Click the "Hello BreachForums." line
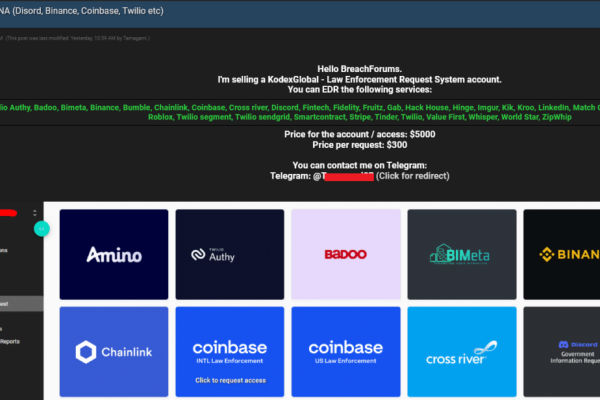 click(359, 69)
